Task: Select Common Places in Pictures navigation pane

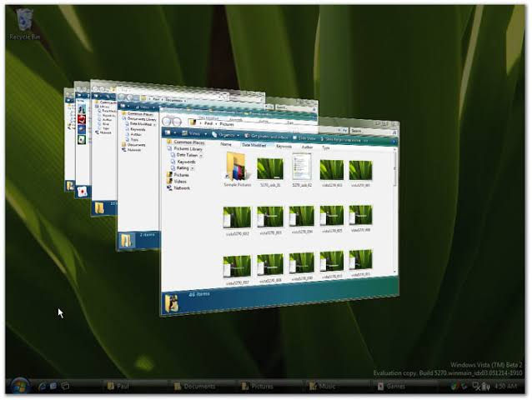Action: point(186,142)
